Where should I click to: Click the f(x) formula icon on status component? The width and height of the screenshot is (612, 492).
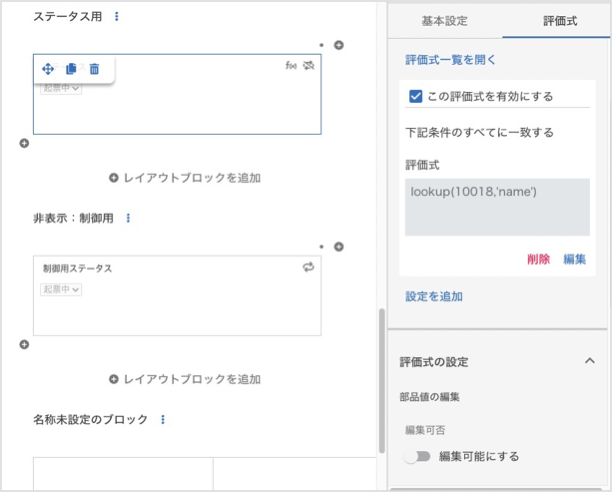point(291,66)
